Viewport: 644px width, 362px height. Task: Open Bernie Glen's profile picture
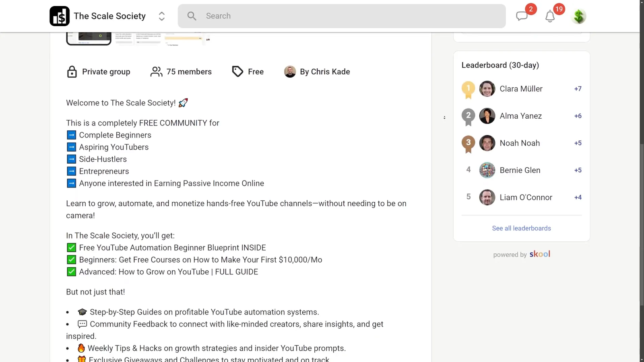[x=487, y=170]
